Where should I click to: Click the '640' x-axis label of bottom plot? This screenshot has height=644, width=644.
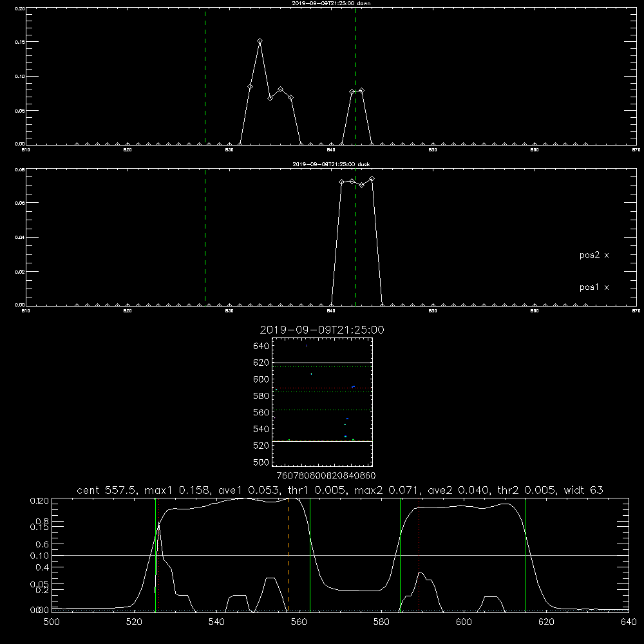[x=629, y=622]
